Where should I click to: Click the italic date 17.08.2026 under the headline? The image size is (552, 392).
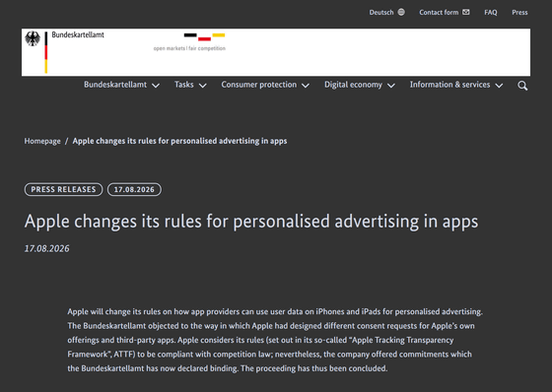point(47,249)
